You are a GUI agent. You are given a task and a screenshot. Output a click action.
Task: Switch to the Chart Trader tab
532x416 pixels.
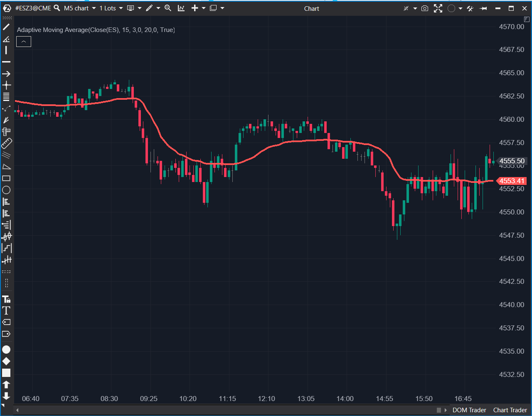pos(510,410)
